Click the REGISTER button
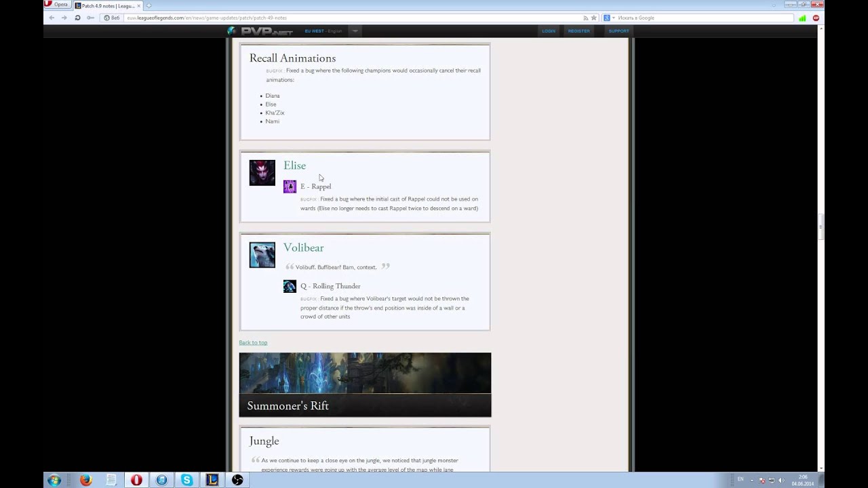Screen dimensions: 868x488 click(578, 31)
